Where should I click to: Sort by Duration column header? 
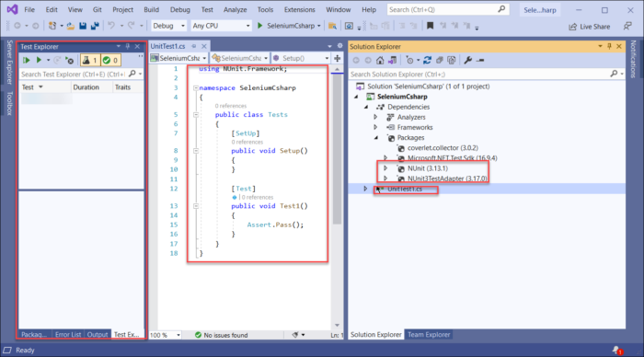tap(86, 87)
